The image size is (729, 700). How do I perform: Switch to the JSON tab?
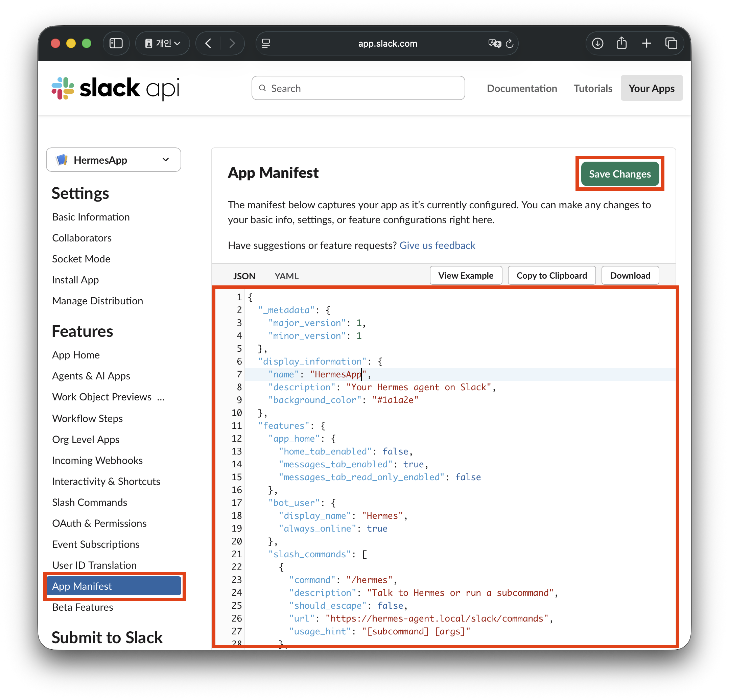pyautogui.click(x=244, y=276)
